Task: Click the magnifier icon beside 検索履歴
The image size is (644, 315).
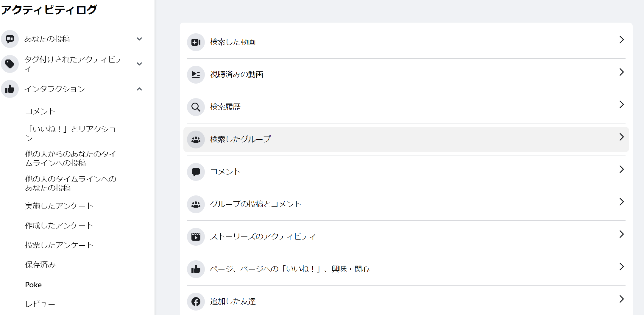Action: click(196, 107)
